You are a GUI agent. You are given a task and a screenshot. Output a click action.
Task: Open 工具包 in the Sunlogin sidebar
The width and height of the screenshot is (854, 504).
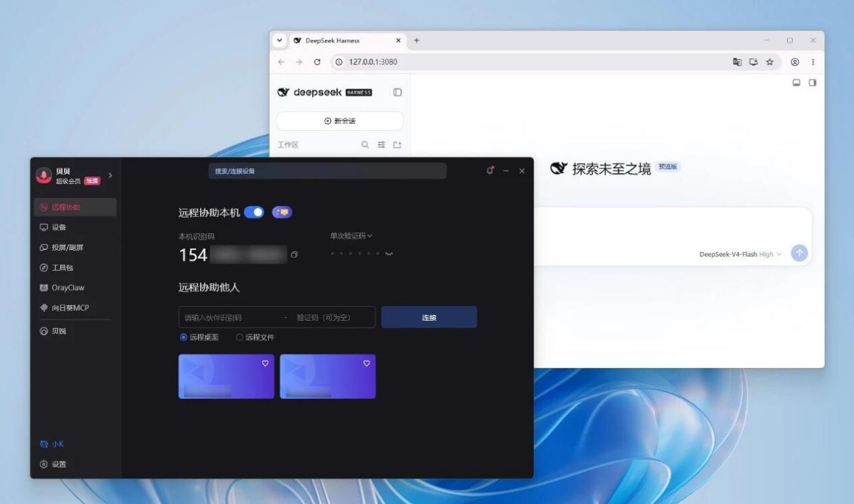[75, 267]
